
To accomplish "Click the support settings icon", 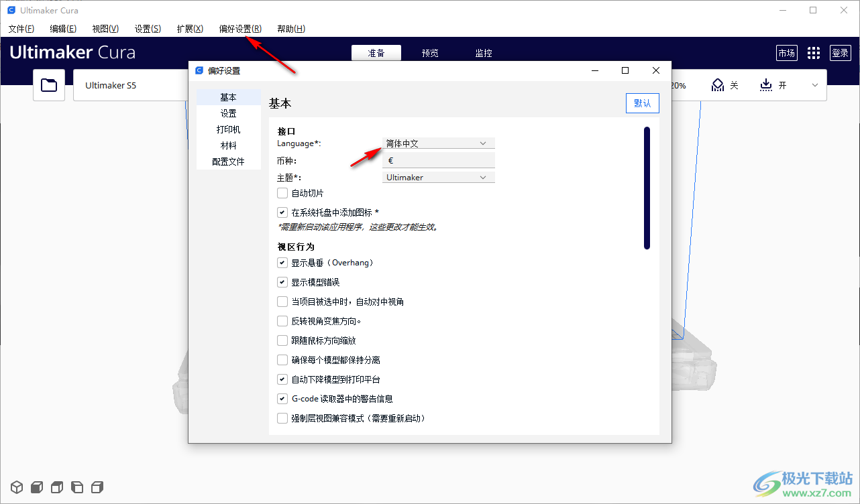I will pyautogui.click(x=718, y=85).
